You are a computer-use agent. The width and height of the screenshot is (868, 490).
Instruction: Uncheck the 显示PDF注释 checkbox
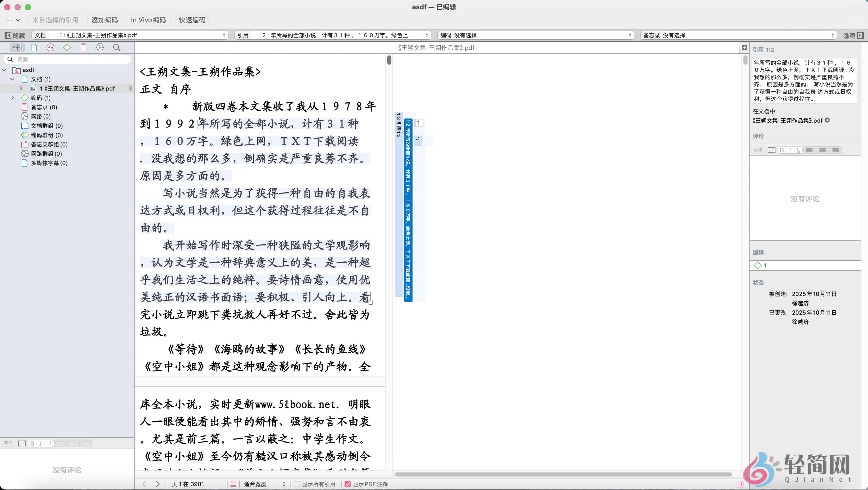348,484
